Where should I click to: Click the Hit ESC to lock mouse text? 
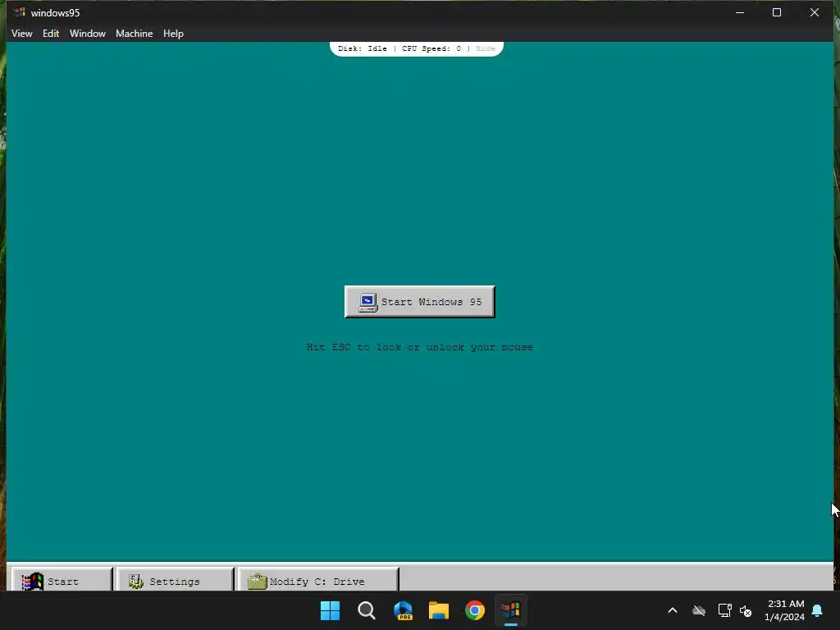pos(419,347)
